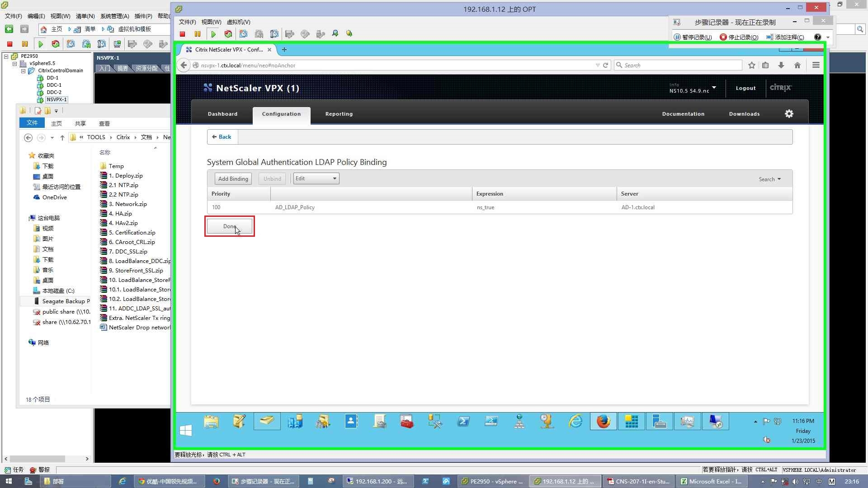Viewport: 868px width, 488px height.
Task: Collapse the PE2950 tree node
Action: tap(6, 56)
